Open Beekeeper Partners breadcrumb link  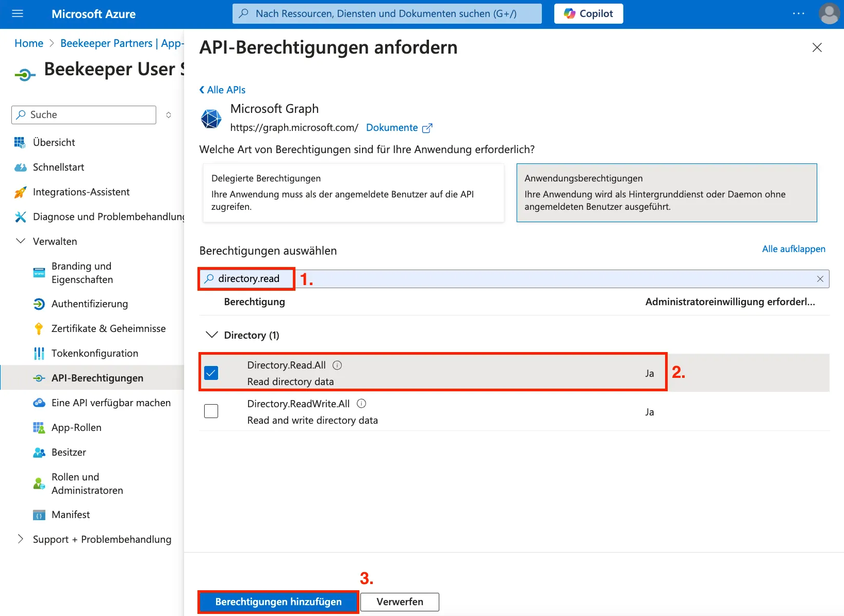point(122,43)
